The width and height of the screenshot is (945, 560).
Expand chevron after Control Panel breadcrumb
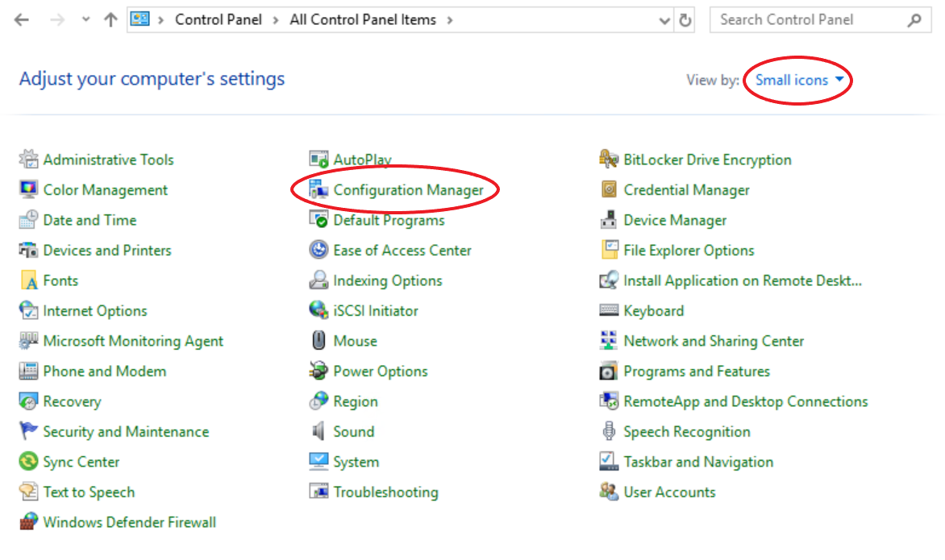[x=276, y=20]
